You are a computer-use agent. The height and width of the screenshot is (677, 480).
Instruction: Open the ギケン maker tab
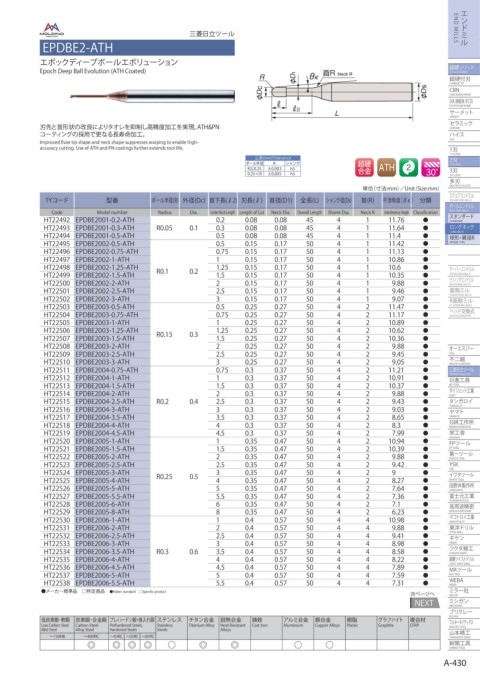[464, 539]
